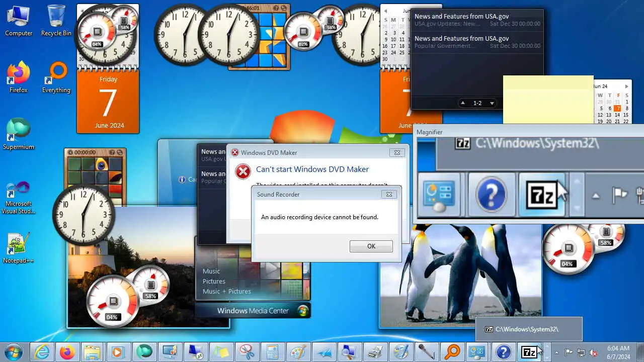
Task: Click the C:\Windows\System32\ taskbar preview thumbnail
Action: click(529, 329)
